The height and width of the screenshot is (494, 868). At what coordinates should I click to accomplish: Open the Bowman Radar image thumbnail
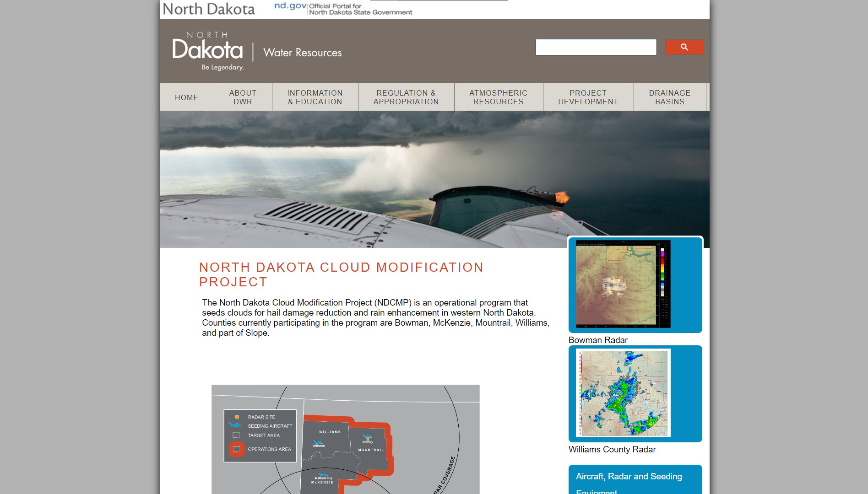coord(623,284)
